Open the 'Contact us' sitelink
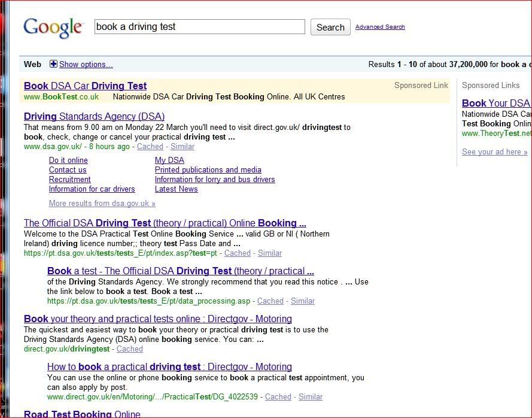This screenshot has width=532, height=418. click(68, 170)
